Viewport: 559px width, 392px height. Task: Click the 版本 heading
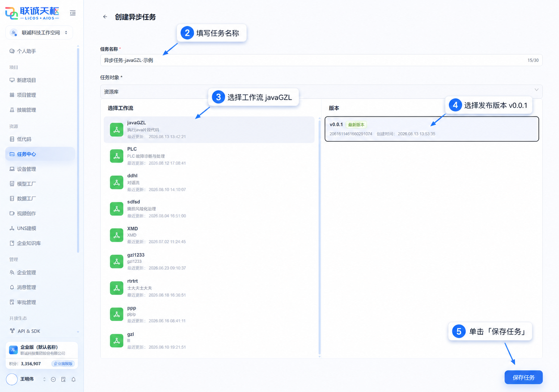[x=334, y=108]
